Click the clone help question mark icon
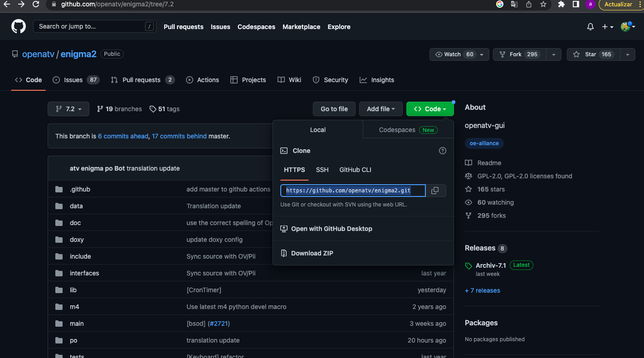644x358 pixels. [x=443, y=151]
